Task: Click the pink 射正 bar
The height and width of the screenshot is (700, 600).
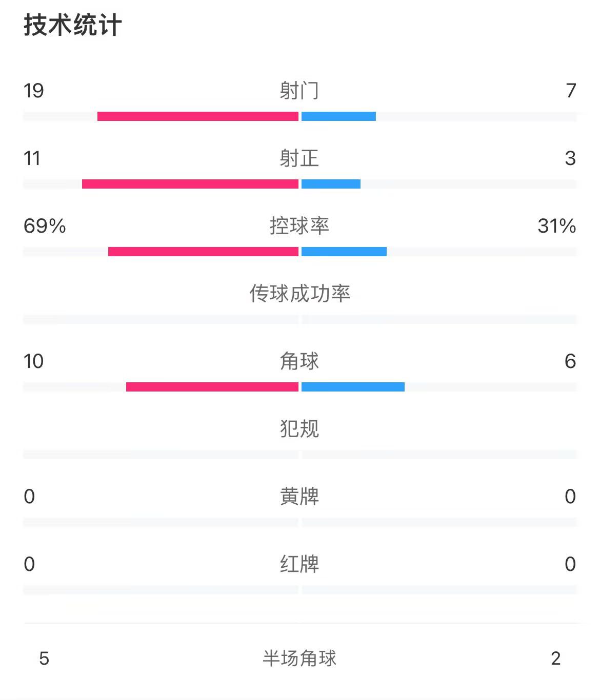Action: [x=190, y=184]
